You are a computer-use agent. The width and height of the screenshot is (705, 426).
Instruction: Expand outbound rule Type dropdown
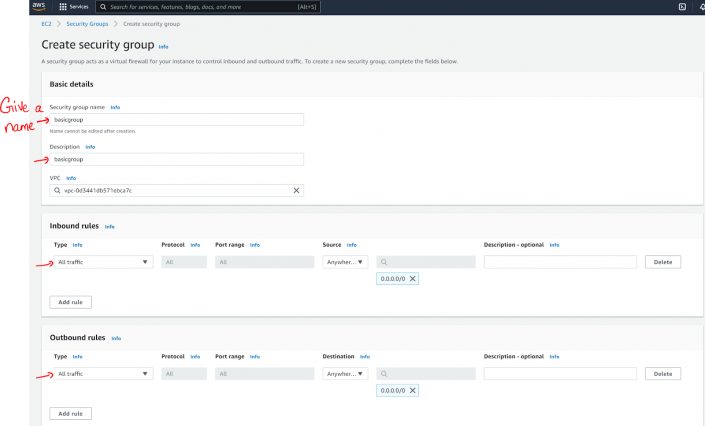pos(103,374)
